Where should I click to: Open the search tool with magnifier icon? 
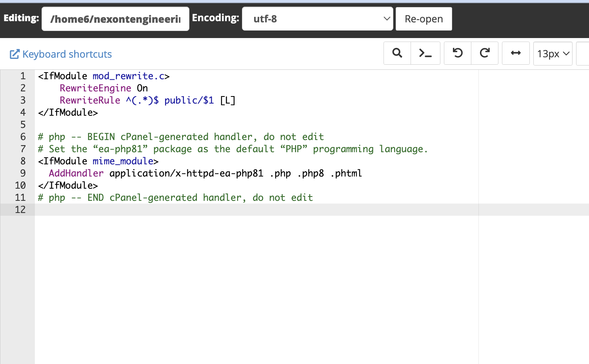pyautogui.click(x=397, y=53)
